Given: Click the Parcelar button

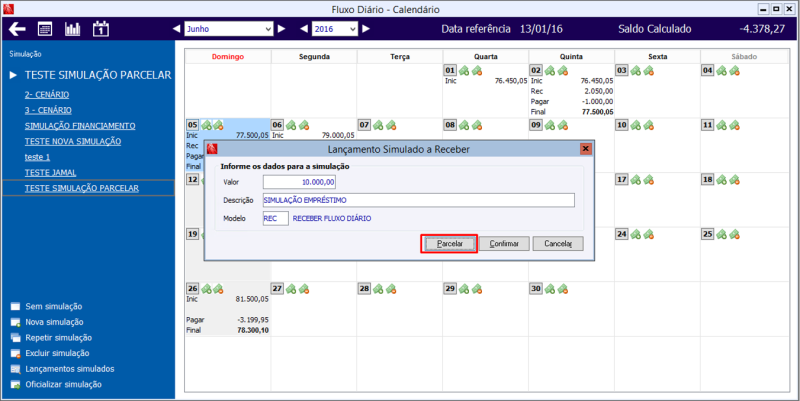Looking at the screenshot, I should tap(449, 244).
